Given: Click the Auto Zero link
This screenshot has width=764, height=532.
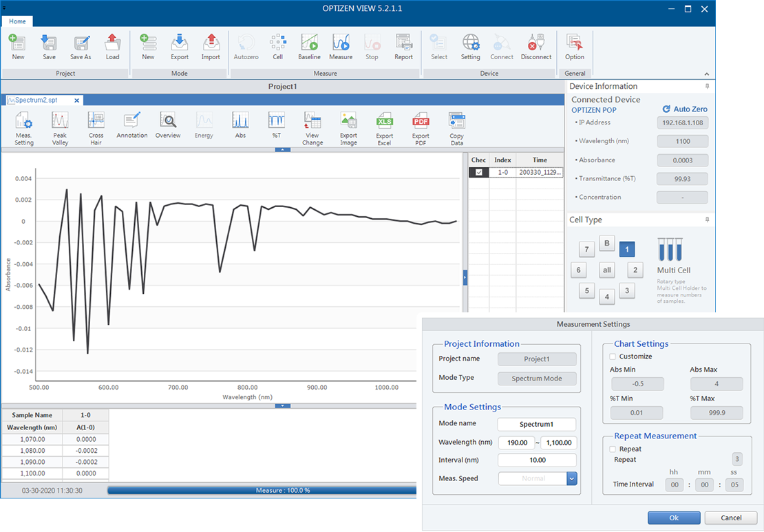Looking at the screenshot, I should 685,109.
